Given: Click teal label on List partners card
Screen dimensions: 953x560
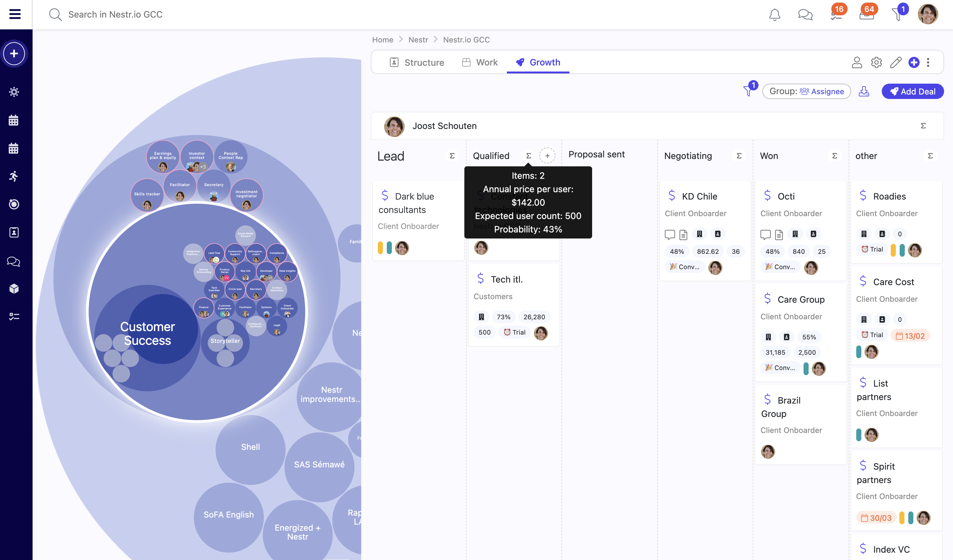Looking at the screenshot, I should pos(859,435).
